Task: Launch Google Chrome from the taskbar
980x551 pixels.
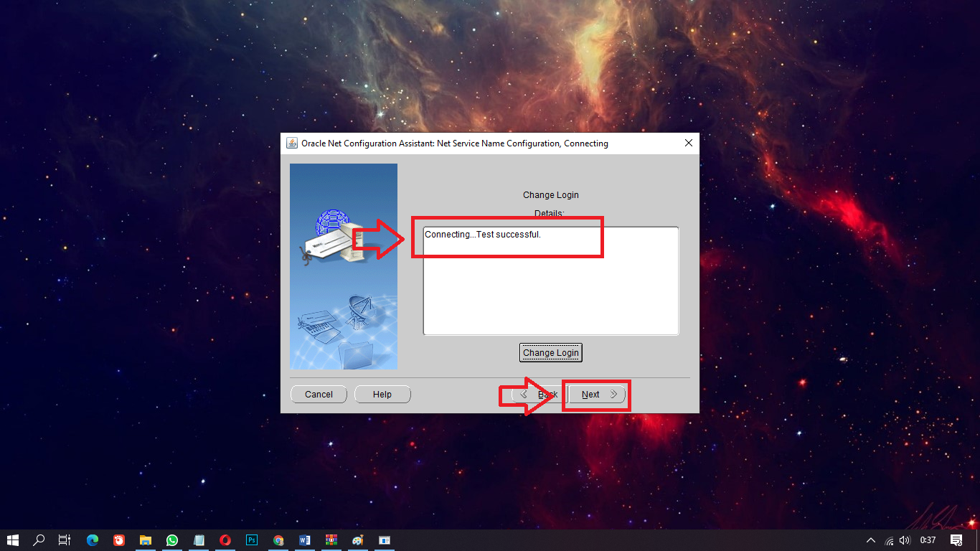Action: click(x=278, y=540)
